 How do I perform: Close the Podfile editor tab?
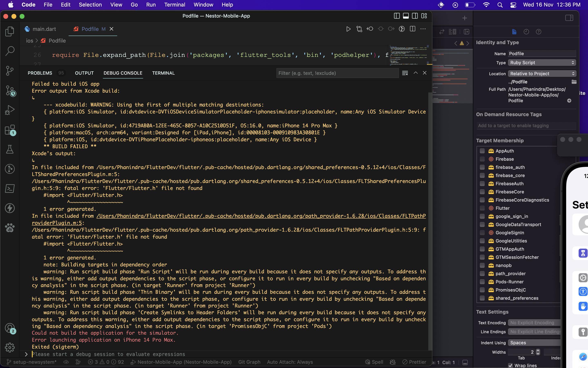[111, 29]
